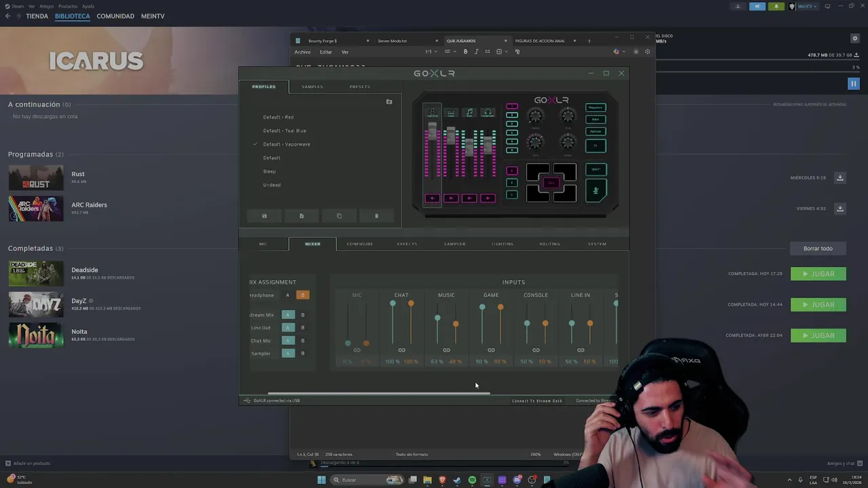Adjust MUSIC input orange fader
This screenshot has width=868, height=488.
[x=456, y=324]
